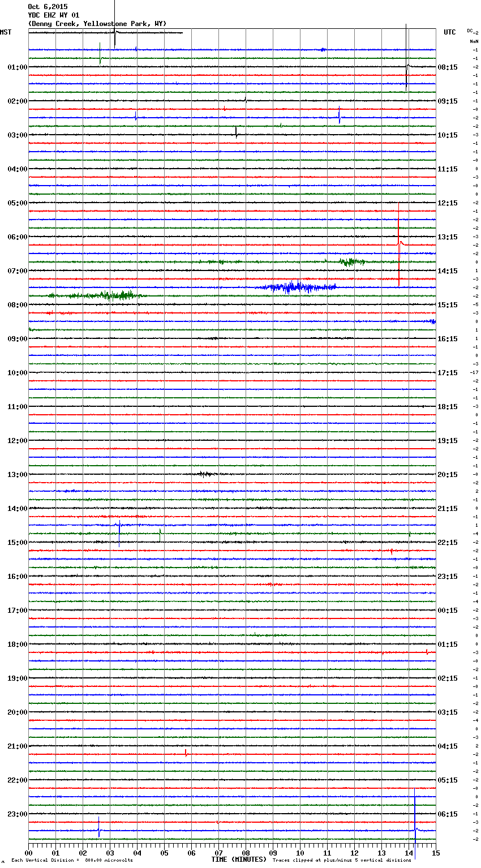Viewport: 481px width, 868px height.
Task: Choose the 09:00 MST time label
Action: click(17, 339)
